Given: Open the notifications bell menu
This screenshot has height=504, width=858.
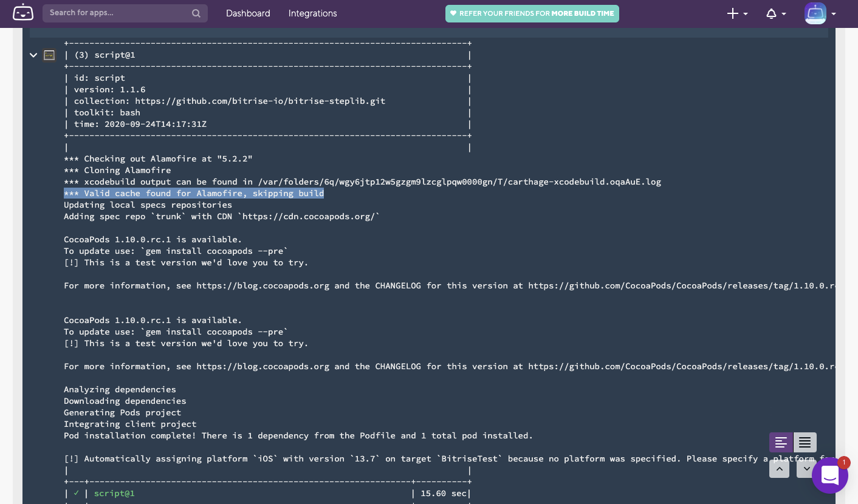Looking at the screenshot, I should coord(775,13).
